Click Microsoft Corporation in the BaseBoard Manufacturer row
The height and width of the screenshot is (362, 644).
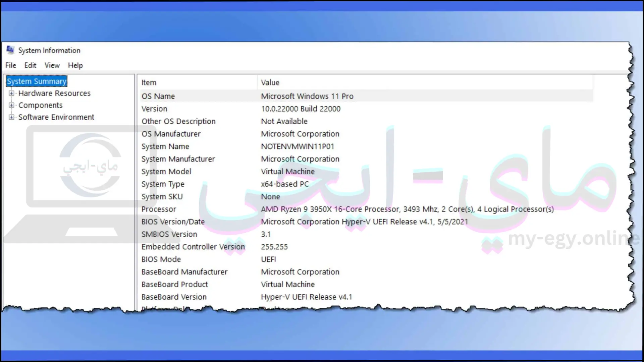[x=300, y=272]
